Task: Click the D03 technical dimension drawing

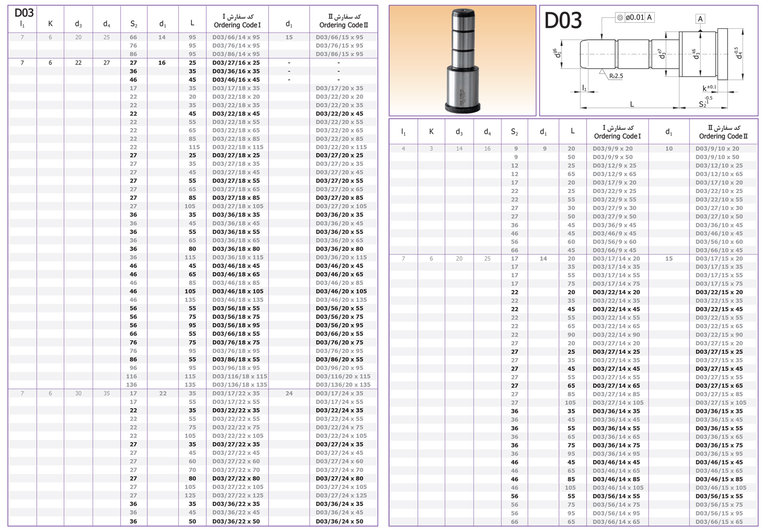Action: point(648,61)
